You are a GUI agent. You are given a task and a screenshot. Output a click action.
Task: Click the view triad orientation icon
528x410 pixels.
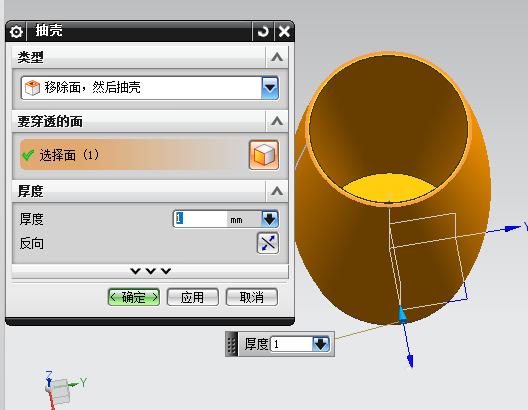click(60, 389)
